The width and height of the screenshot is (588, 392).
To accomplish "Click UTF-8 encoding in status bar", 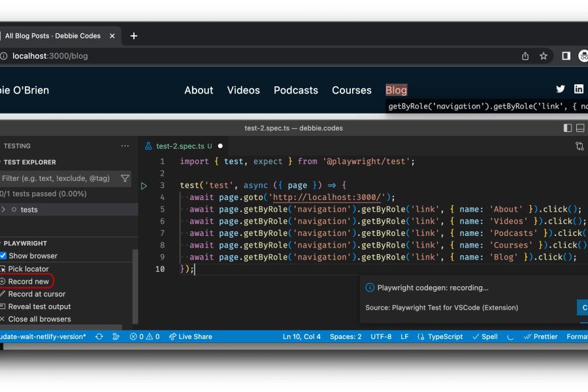I will point(381,336).
